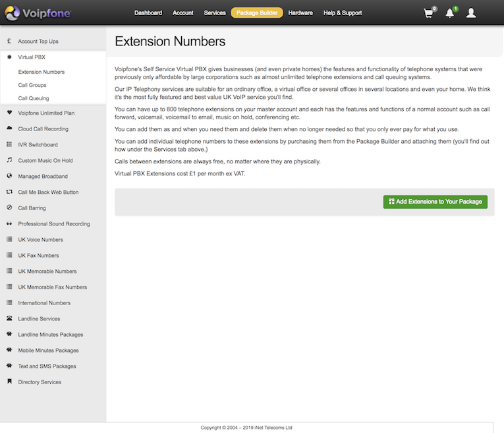Click the ban icon beside Call Barring
504x433 pixels.
[9, 208]
